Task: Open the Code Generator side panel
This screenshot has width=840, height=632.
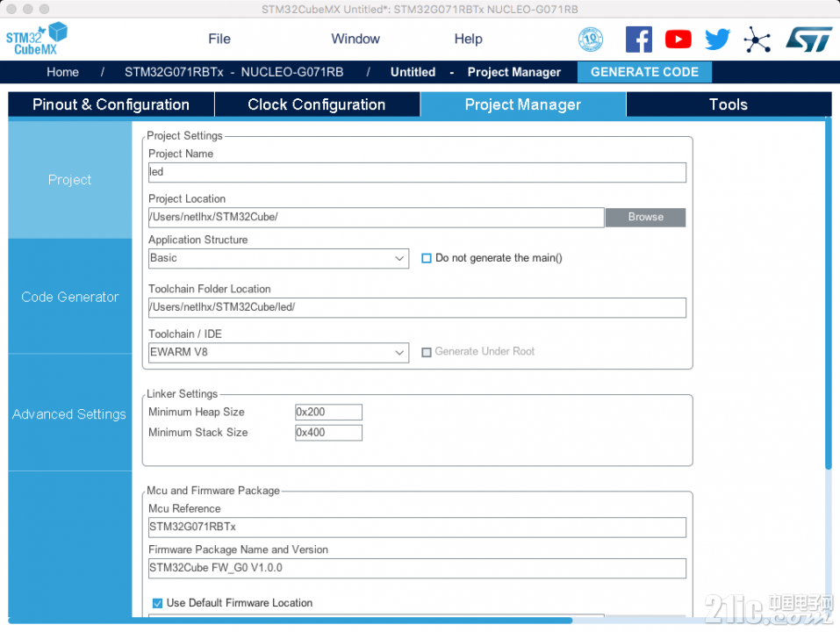Action: [x=69, y=297]
